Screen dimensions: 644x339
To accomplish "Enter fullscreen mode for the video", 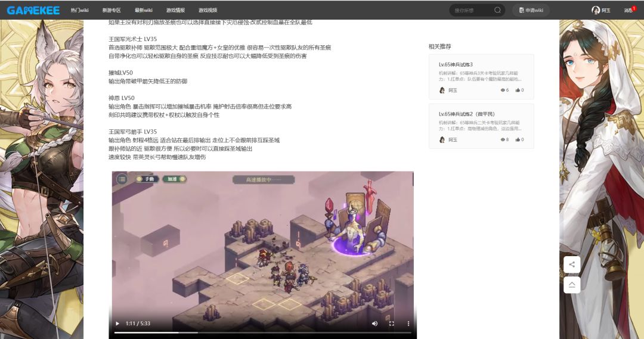I will (391, 324).
